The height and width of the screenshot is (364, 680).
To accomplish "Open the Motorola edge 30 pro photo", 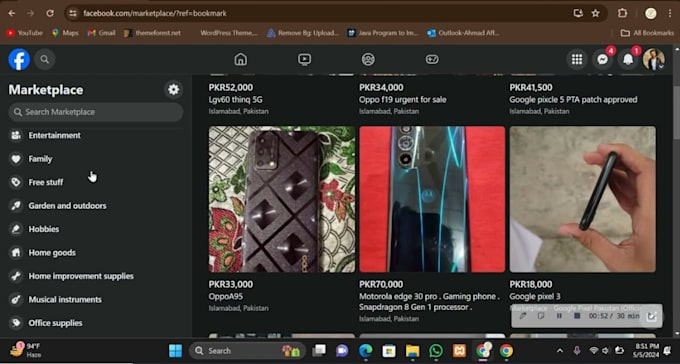I will pyautogui.click(x=432, y=199).
